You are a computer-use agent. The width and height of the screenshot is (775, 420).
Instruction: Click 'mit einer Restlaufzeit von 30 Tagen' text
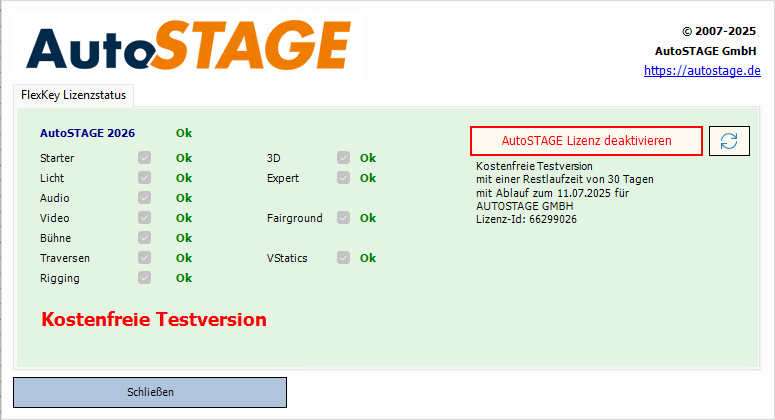(565, 179)
